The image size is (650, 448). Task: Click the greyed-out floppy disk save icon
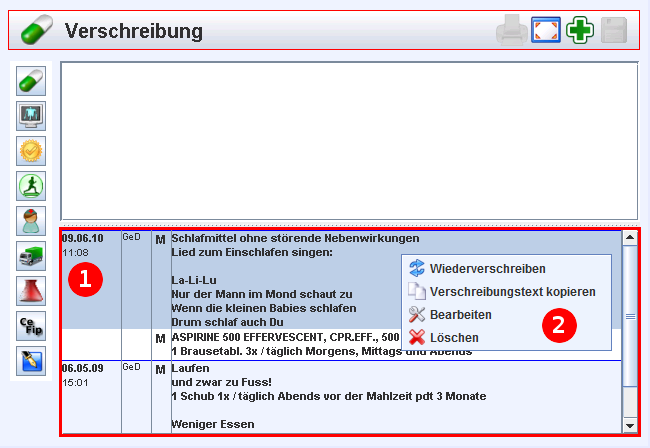pos(613,30)
